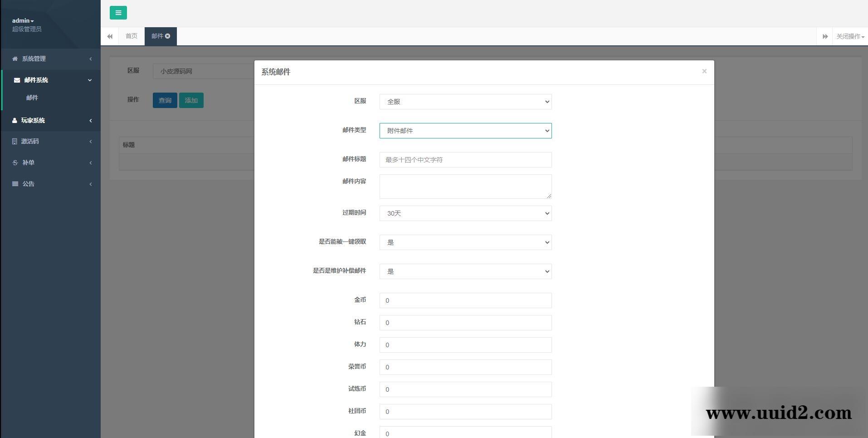
Task: Change 是否是维护补偿邮件 selection
Action: click(x=465, y=271)
